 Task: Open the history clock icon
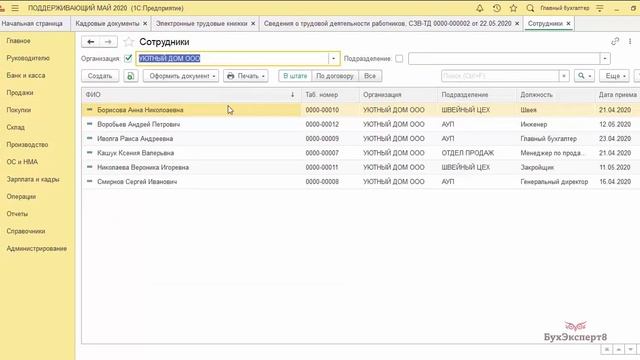(x=497, y=8)
